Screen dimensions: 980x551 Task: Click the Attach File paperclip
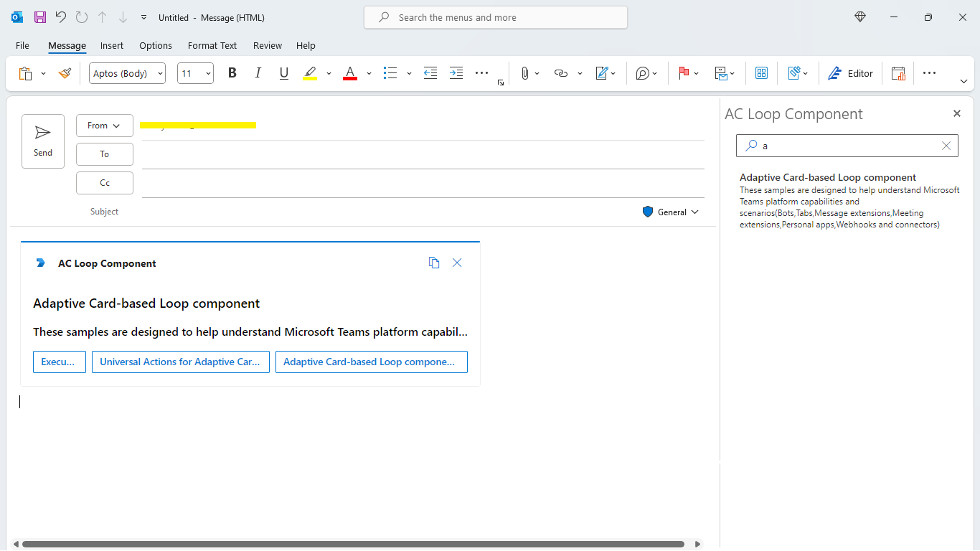(x=524, y=73)
